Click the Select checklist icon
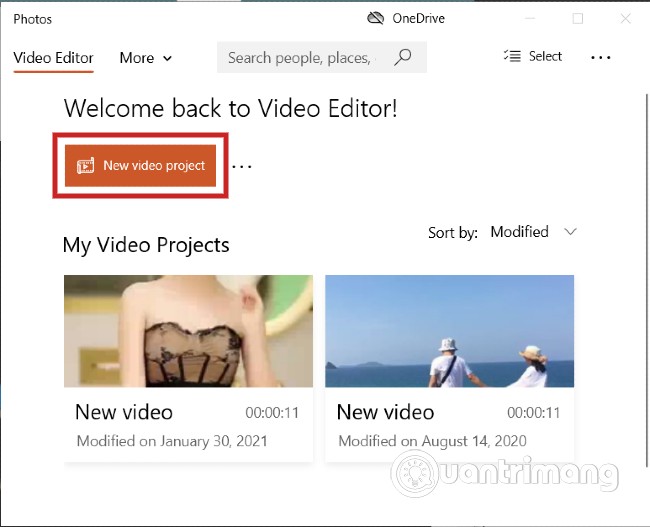Viewport: 650px width, 527px height. pyautogui.click(x=512, y=56)
